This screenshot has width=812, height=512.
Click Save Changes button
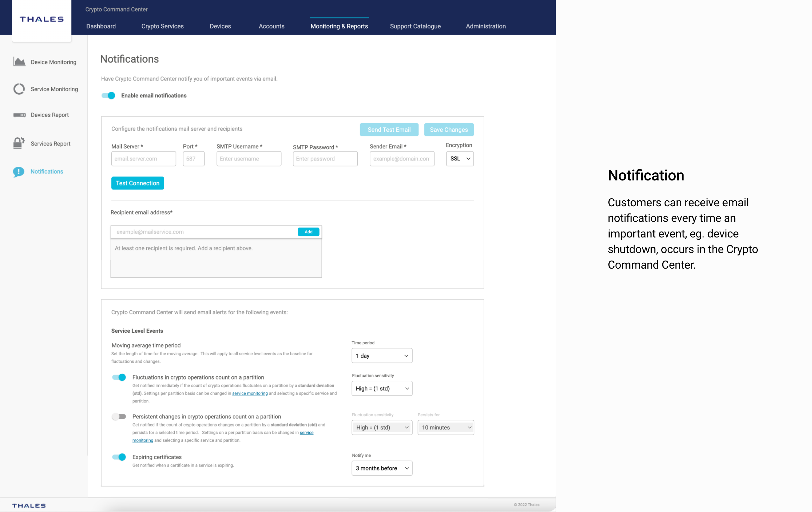(448, 130)
